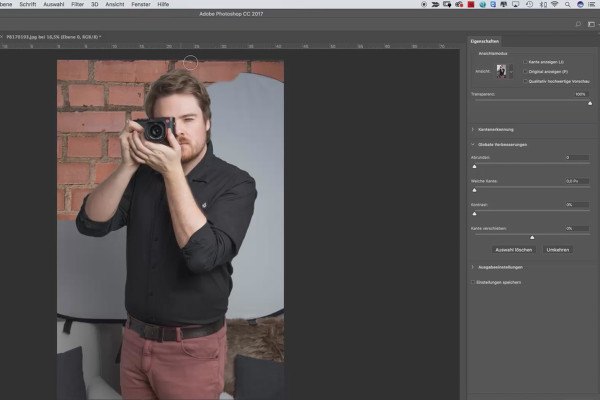Open the Schrift menu
The width and height of the screenshot is (600, 400).
coord(28,4)
